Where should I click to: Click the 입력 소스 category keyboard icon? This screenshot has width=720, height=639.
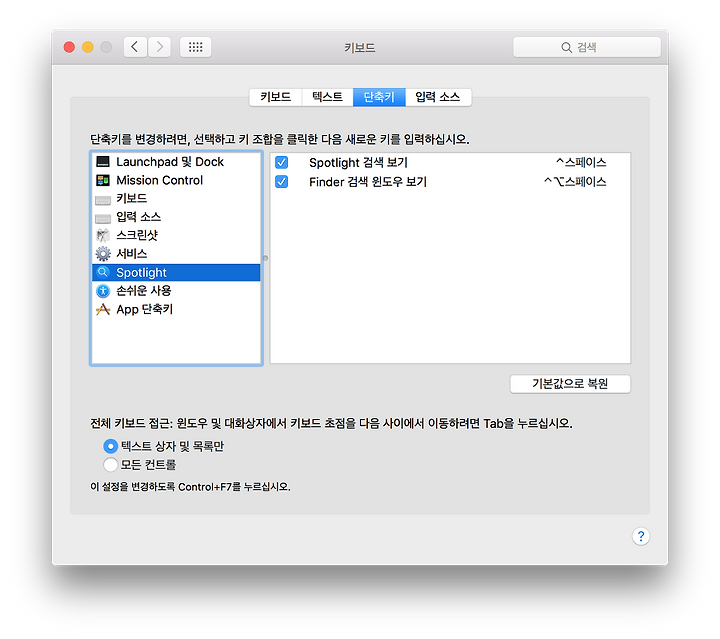pos(103,219)
